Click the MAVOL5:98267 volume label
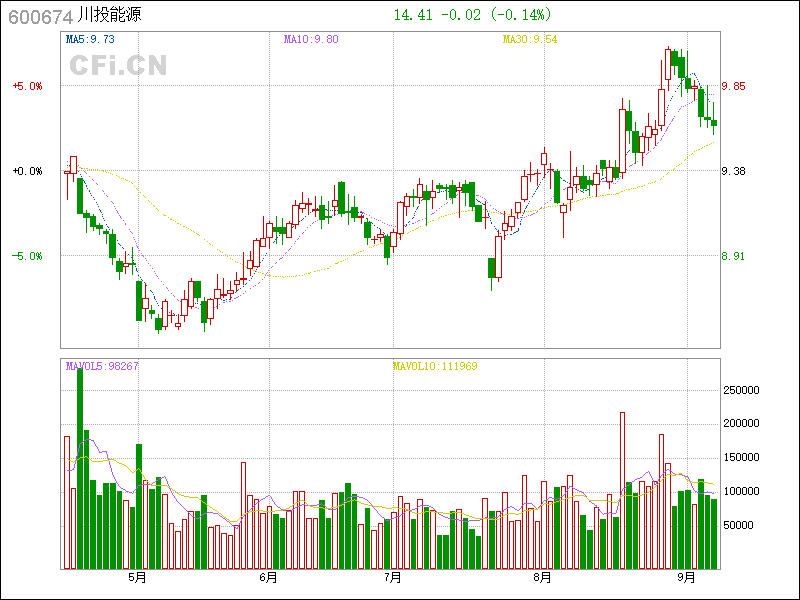 point(102,366)
